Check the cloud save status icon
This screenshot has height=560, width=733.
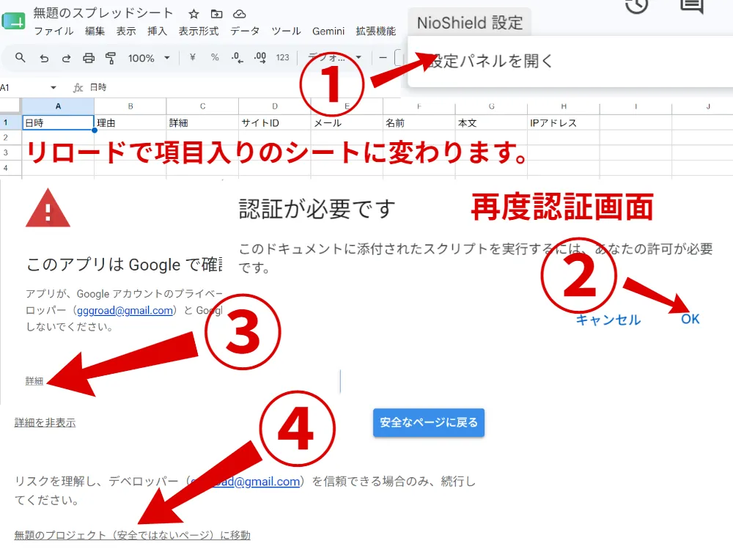[x=240, y=14]
